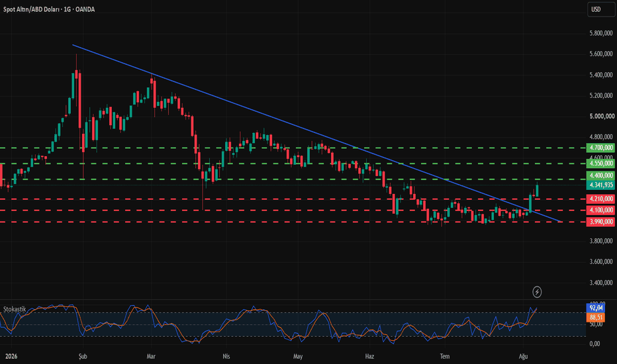Click the 3.990,000 red price label
The image size is (617, 364).
tap(600, 222)
